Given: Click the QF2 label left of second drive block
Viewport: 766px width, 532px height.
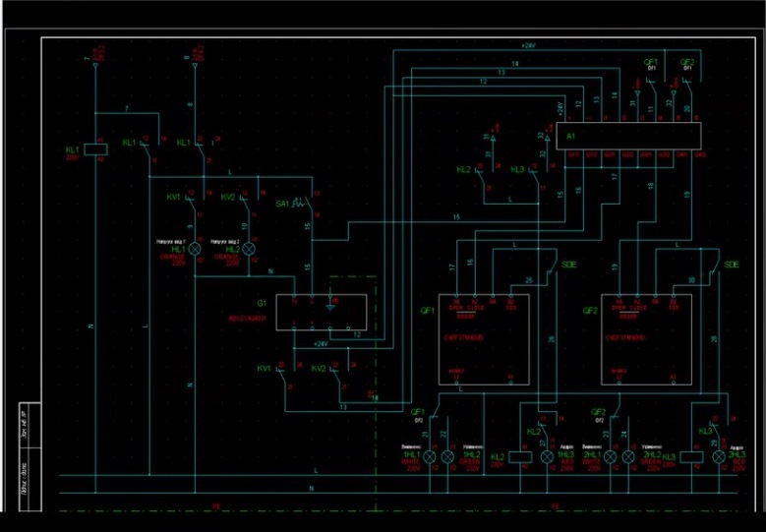Looking at the screenshot, I should [x=590, y=311].
